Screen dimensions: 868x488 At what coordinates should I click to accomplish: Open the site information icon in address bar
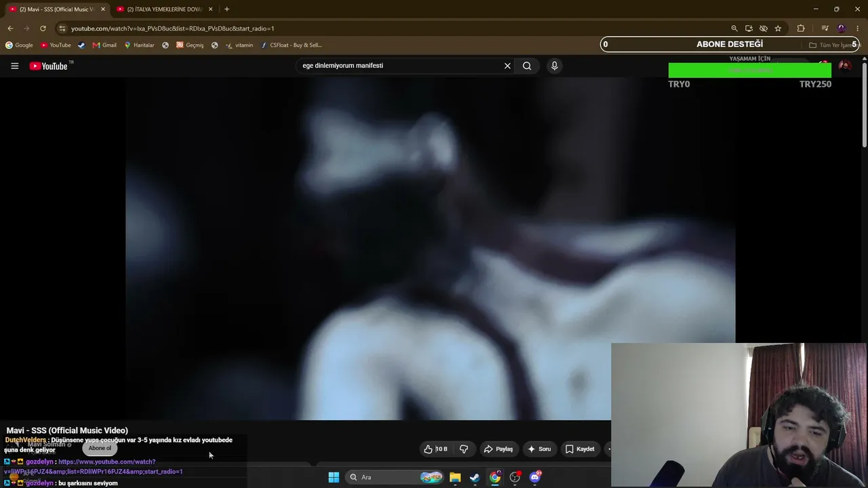click(x=62, y=28)
